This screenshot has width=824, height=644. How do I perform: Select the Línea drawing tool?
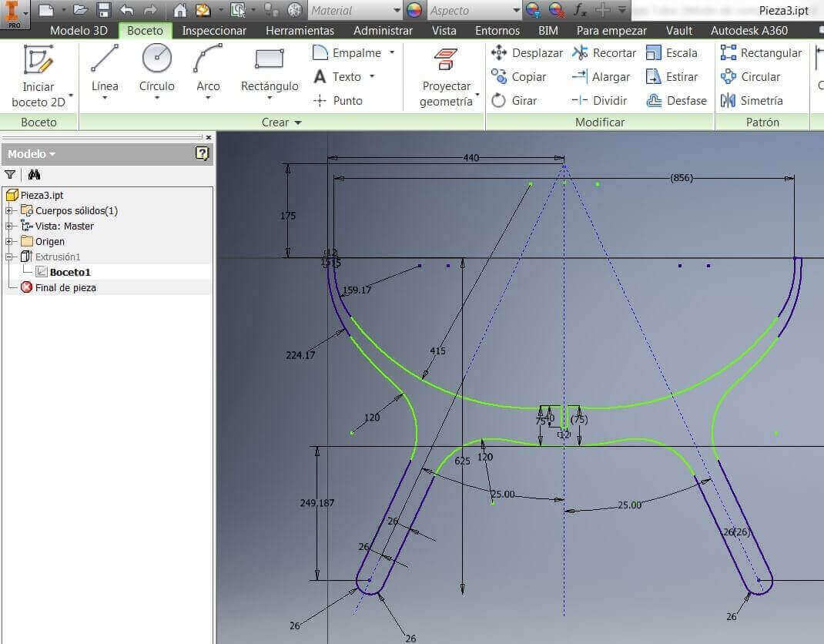[105, 72]
